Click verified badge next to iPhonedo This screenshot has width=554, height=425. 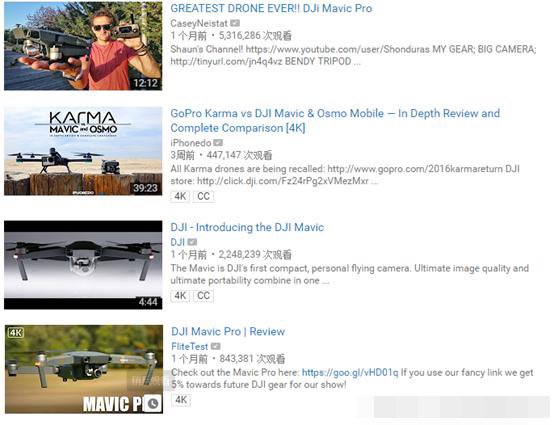[218, 143]
